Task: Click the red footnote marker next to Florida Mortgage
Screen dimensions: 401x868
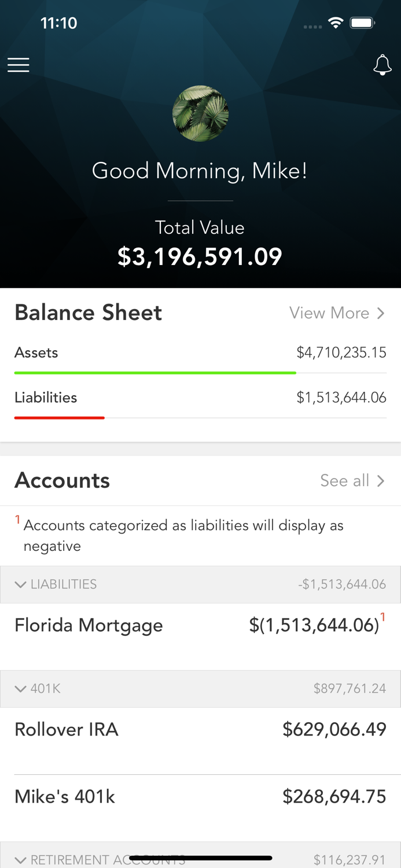Action: click(382, 617)
